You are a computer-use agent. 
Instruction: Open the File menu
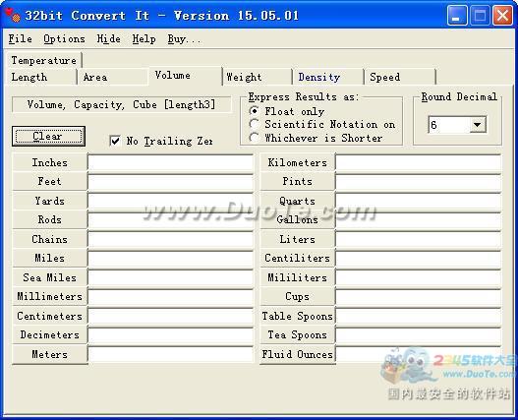21,39
